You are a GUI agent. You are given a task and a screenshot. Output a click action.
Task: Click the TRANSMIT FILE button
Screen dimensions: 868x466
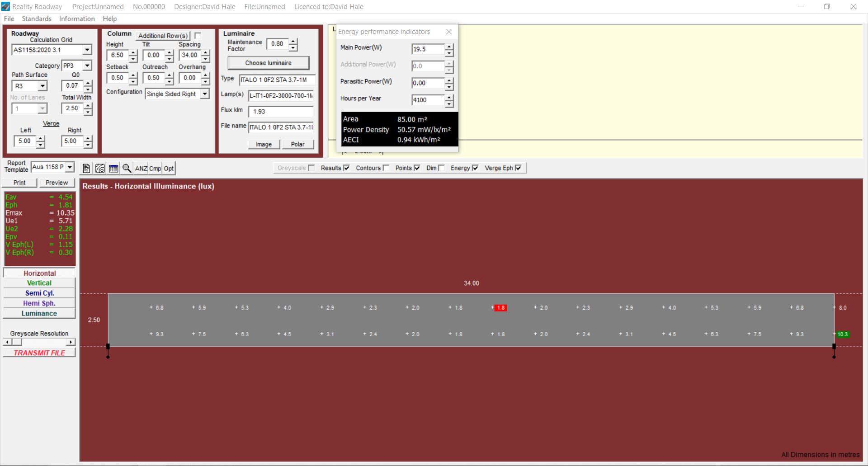tap(39, 353)
